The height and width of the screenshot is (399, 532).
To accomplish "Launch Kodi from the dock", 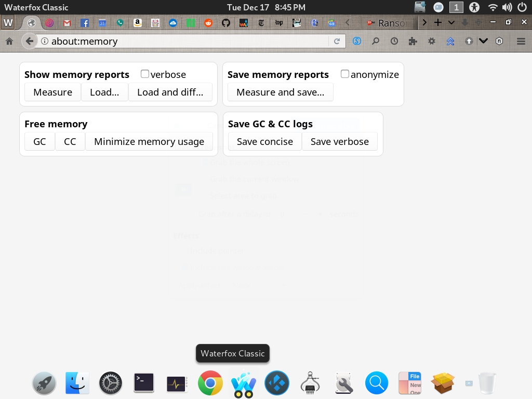I will [276, 383].
